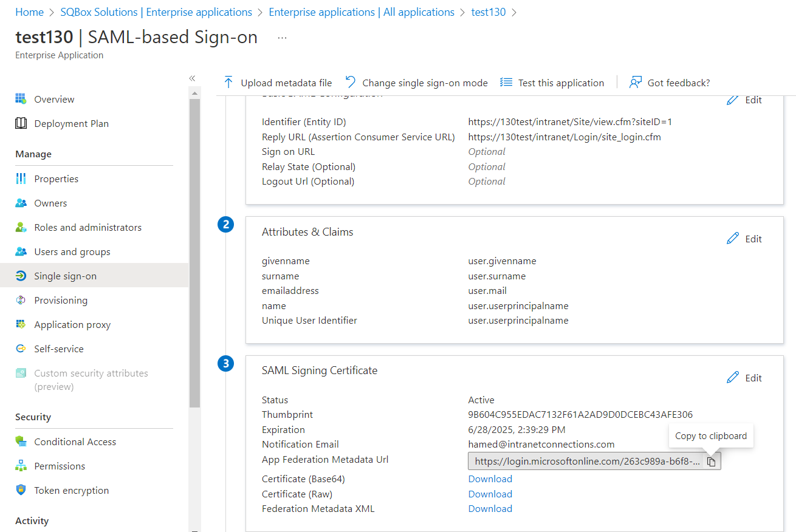
Task: Click the Deployment Plan book icon
Action: pos(21,123)
